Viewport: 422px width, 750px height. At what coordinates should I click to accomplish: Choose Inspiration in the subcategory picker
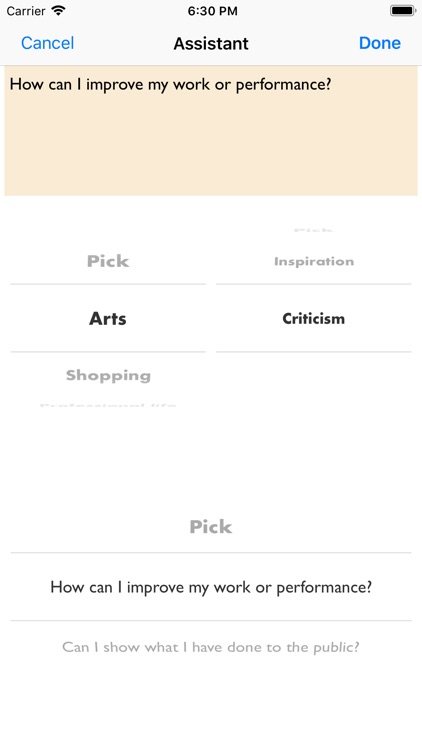[314, 261]
